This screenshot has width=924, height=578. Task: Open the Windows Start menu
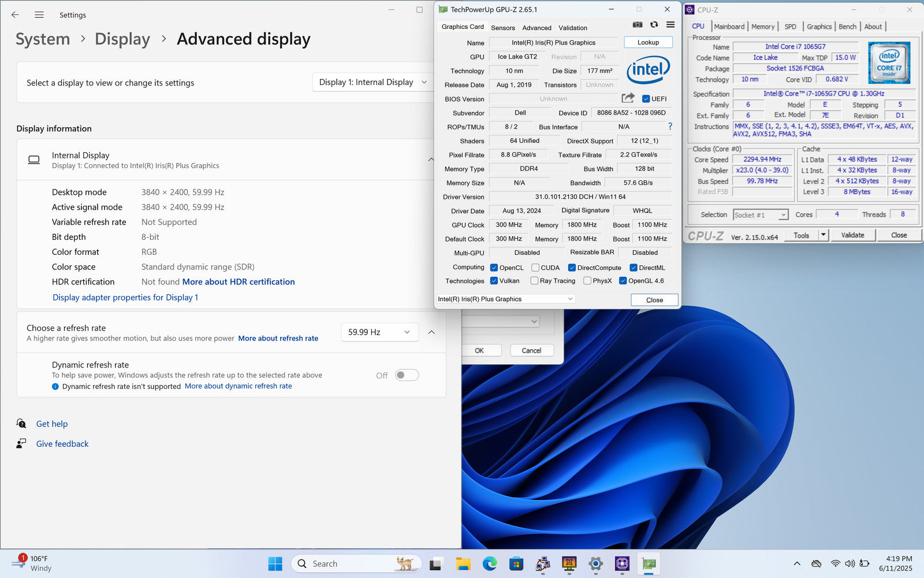[x=275, y=564]
